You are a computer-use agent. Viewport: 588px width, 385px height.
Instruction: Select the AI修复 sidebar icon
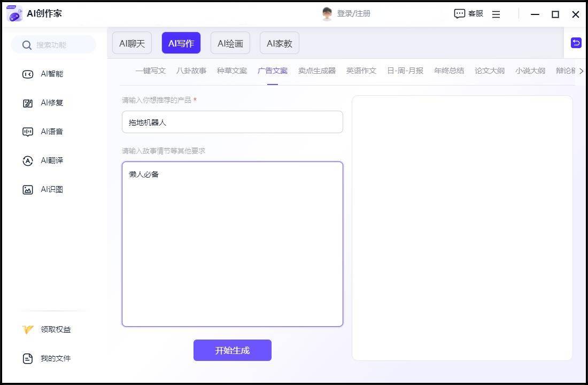click(28, 103)
